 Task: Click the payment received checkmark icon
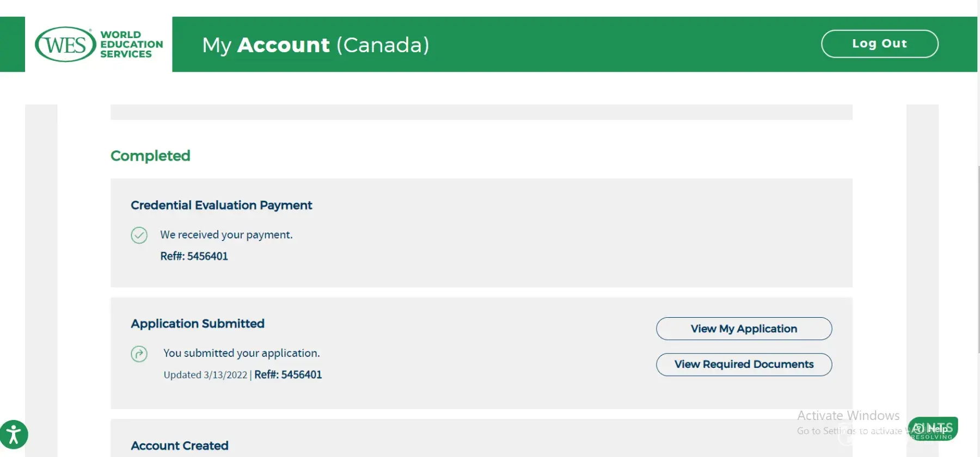point(139,235)
